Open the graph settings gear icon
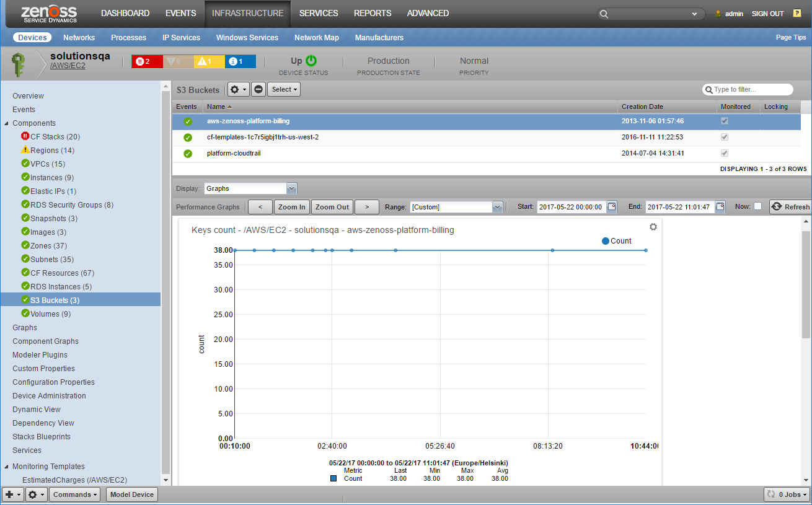 (653, 227)
